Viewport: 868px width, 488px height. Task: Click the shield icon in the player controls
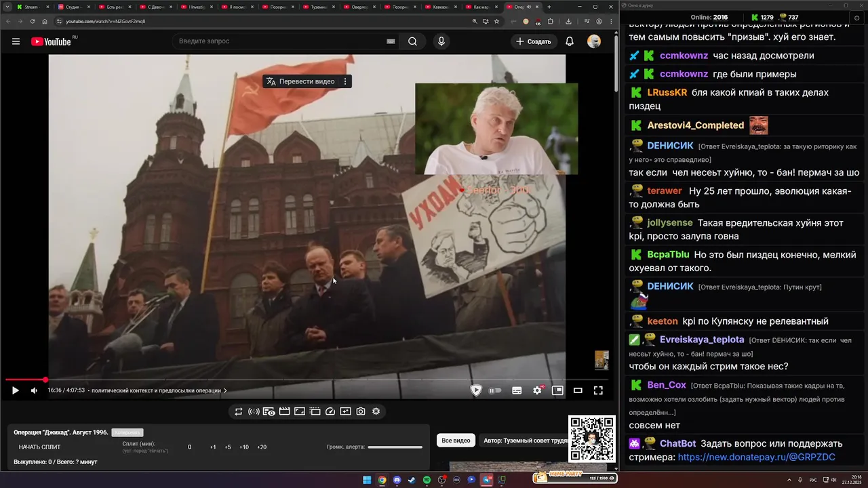click(x=476, y=390)
